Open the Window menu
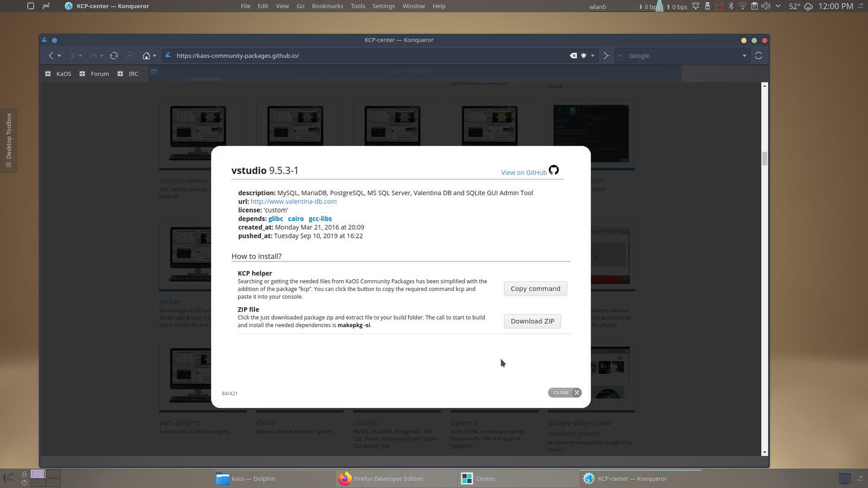 pyautogui.click(x=414, y=6)
